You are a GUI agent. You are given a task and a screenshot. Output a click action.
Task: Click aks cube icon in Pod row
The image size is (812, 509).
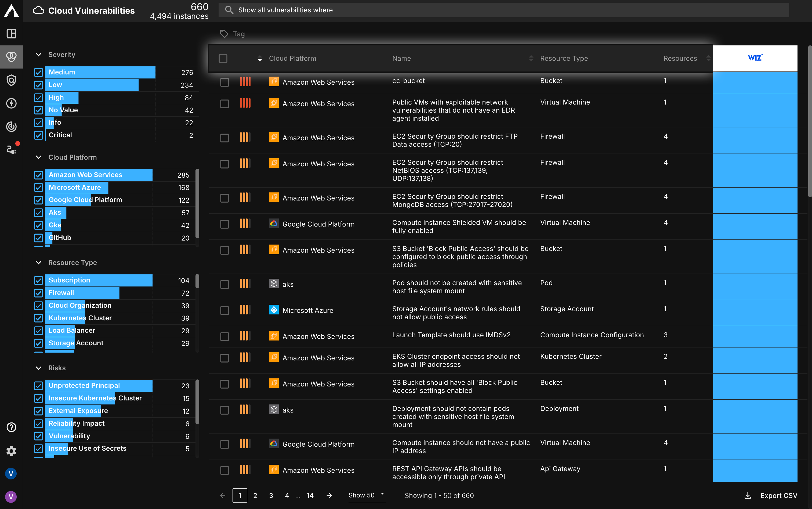pos(274,284)
